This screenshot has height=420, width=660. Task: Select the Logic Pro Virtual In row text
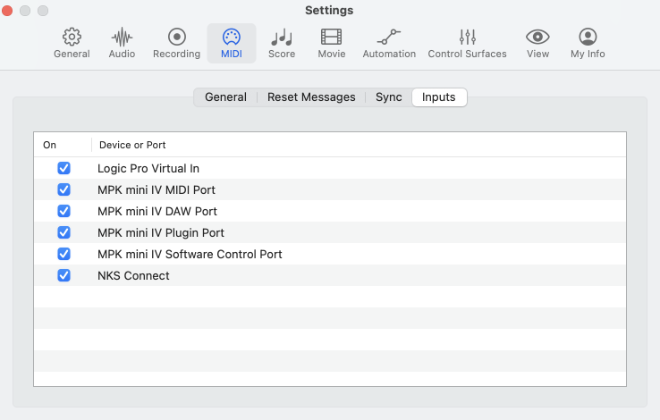tap(148, 168)
